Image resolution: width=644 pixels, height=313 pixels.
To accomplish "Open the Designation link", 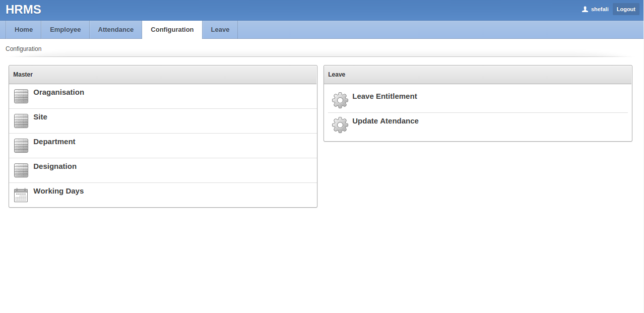I will point(55,166).
